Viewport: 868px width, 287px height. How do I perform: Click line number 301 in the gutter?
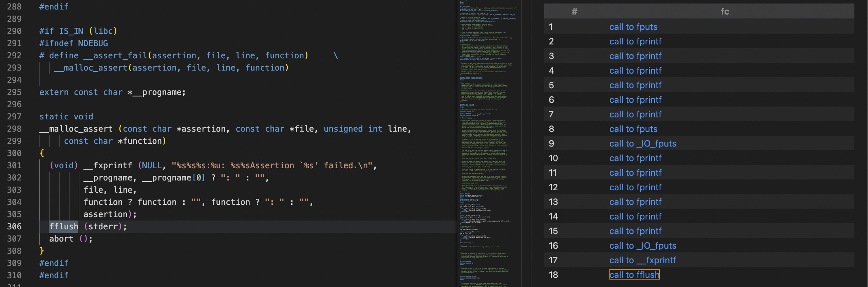pos(14,166)
